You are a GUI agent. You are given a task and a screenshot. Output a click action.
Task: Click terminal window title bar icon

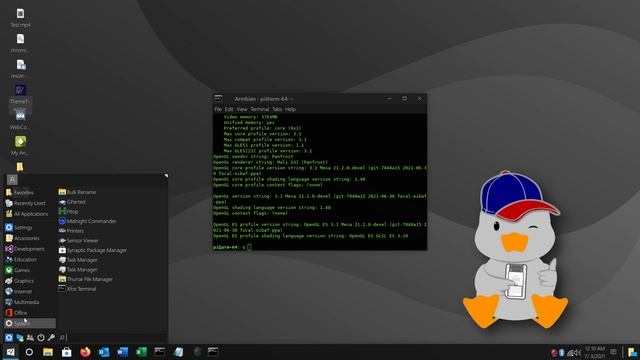[x=218, y=98]
